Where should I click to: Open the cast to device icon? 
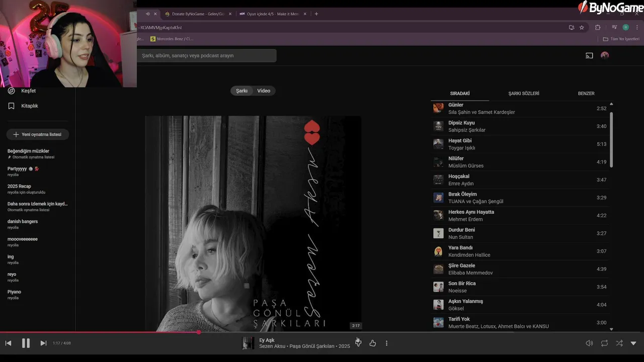point(589,55)
